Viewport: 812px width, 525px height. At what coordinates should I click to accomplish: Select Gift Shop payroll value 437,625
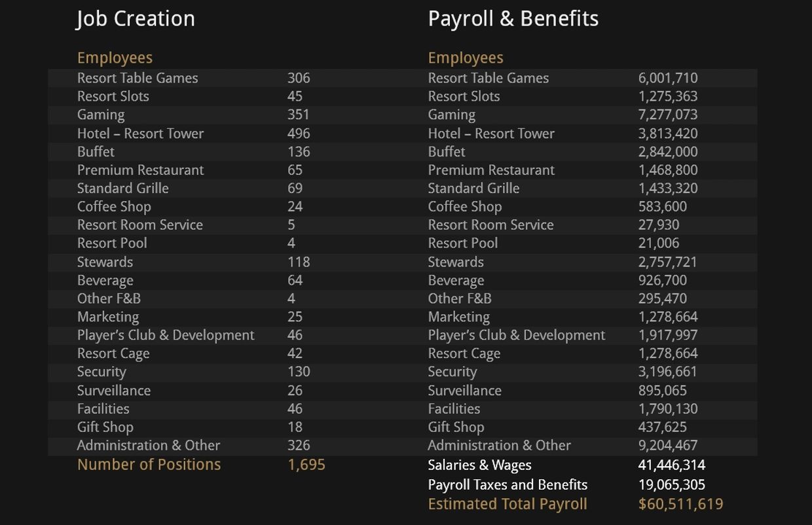(x=662, y=427)
